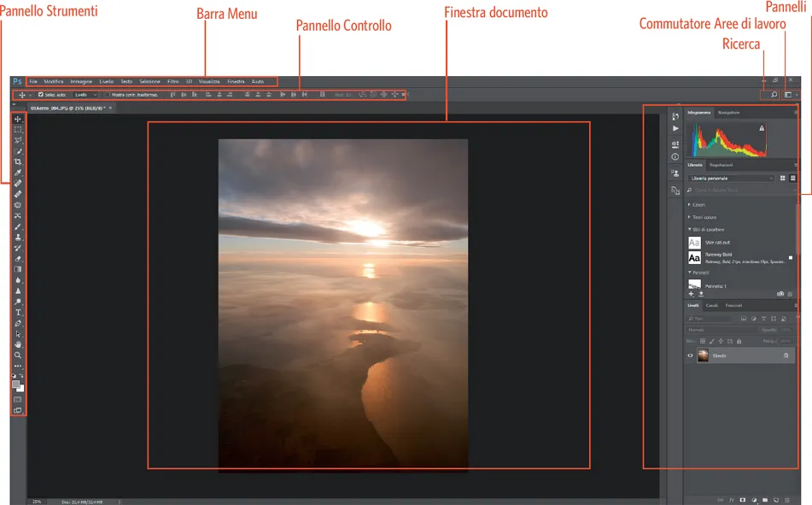Activate the Horizontal Type tool

(18, 312)
